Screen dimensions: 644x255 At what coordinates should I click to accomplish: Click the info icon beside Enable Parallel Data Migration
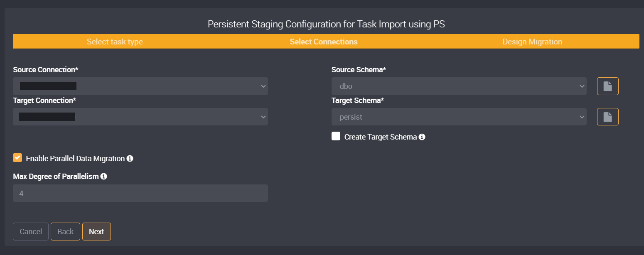130,158
